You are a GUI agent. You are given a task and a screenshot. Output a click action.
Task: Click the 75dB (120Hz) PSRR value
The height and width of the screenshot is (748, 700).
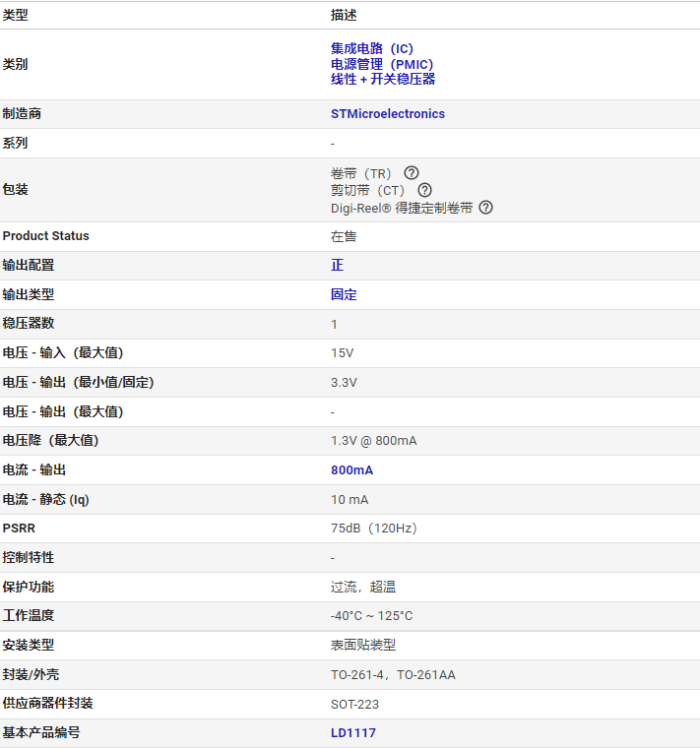click(373, 529)
